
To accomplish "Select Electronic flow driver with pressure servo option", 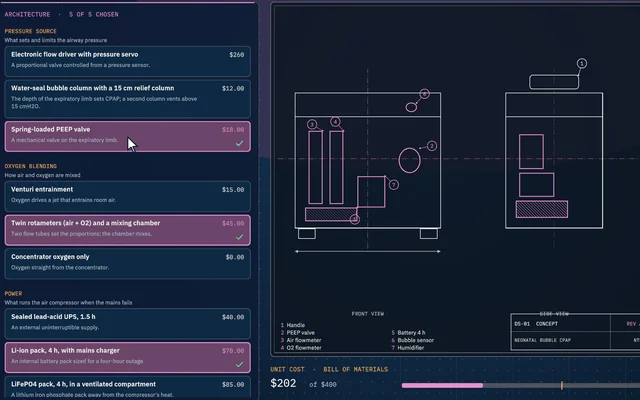I will (127, 61).
